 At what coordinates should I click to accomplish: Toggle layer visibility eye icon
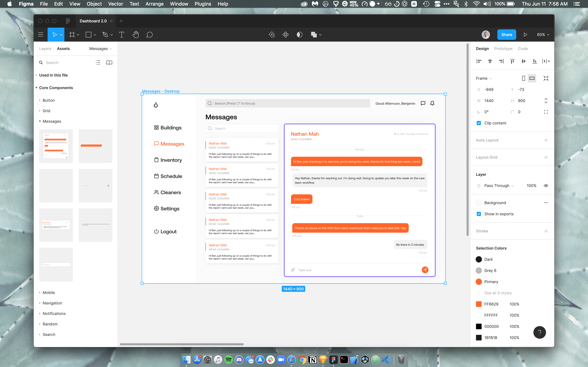click(x=546, y=186)
